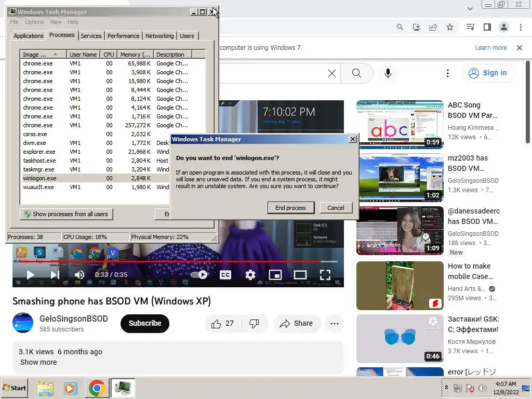Screen dimensions: 532x399
Task: Seek on the red video progress bar
Action: point(178,262)
